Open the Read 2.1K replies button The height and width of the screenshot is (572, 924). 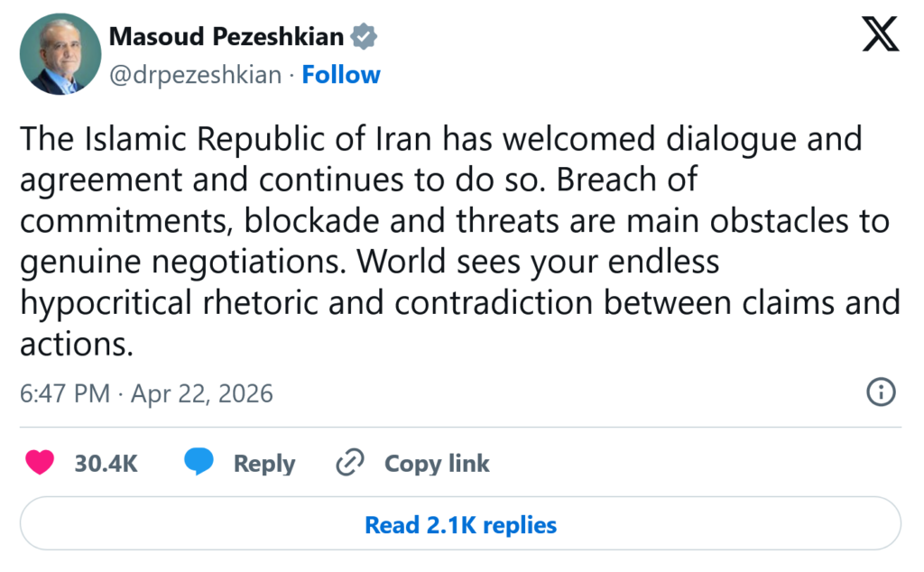[x=460, y=524]
